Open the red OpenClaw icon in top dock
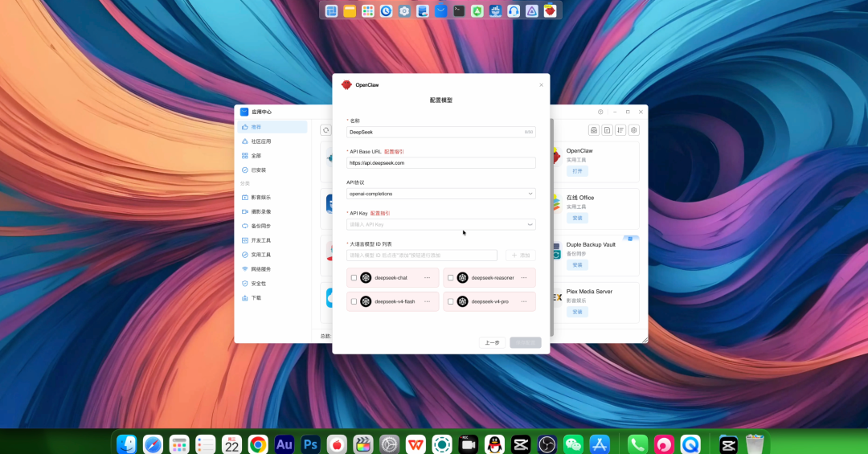The width and height of the screenshot is (868, 454). 551,10
